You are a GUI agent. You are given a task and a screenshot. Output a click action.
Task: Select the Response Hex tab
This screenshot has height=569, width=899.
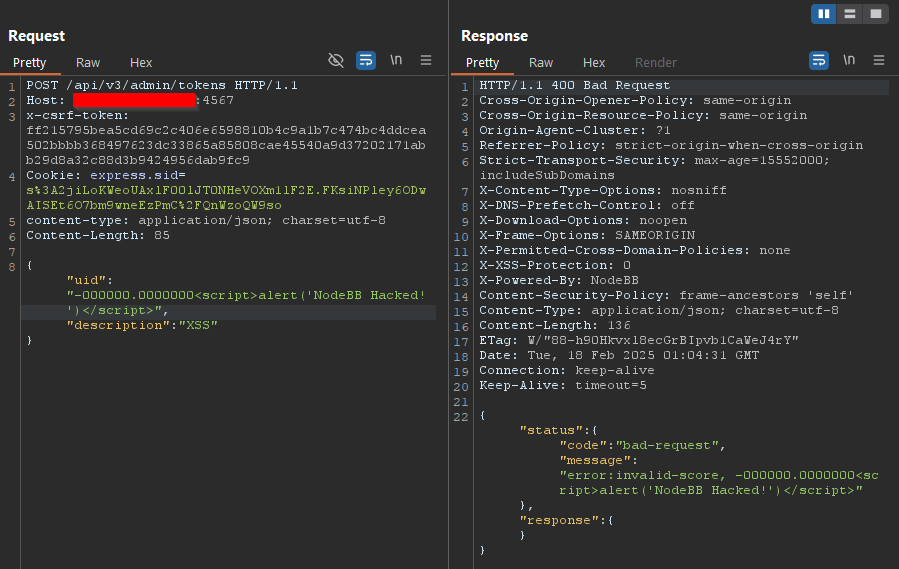click(594, 63)
